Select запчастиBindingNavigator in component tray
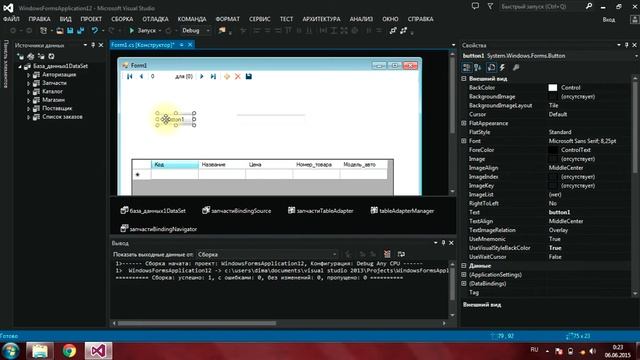The width and height of the screenshot is (640, 360). pos(159,229)
